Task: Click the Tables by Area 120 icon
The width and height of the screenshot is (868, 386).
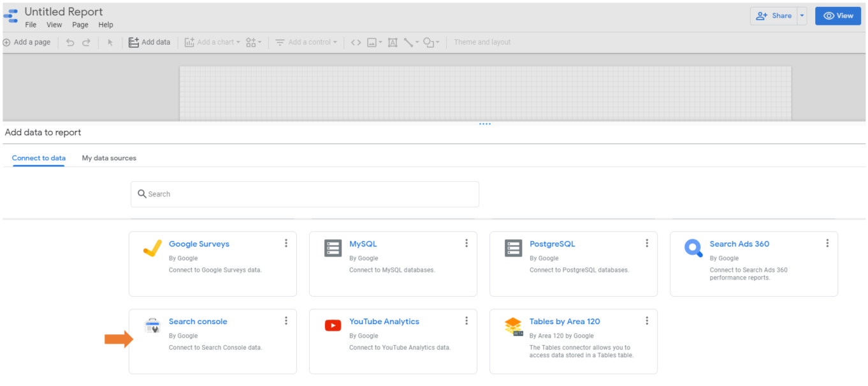Action: [x=514, y=327]
